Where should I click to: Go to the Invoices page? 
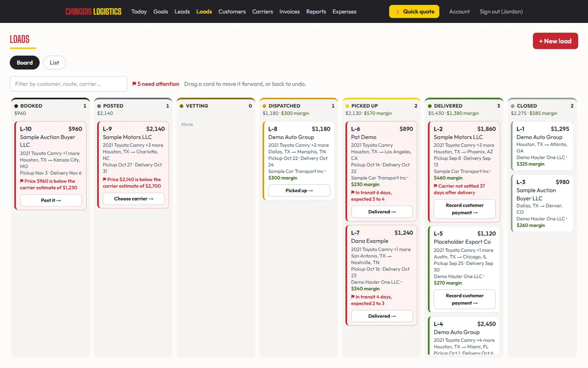pyautogui.click(x=289, y=11)
